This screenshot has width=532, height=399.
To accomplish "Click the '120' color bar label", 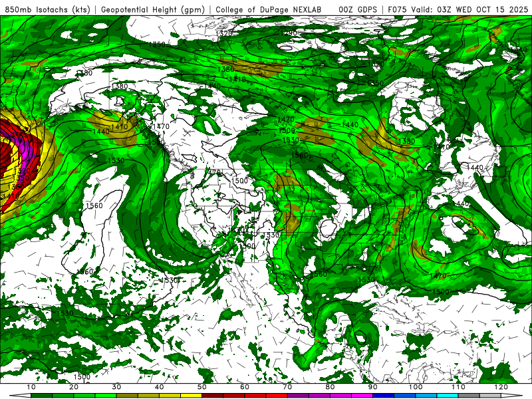I will click(501, 387).
